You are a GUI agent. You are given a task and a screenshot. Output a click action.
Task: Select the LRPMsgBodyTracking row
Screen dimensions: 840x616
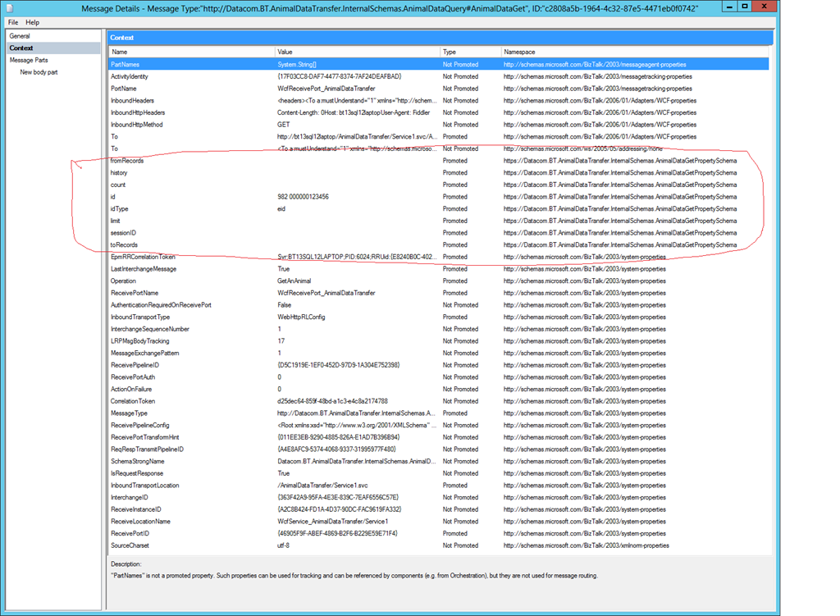click(439, 340)
